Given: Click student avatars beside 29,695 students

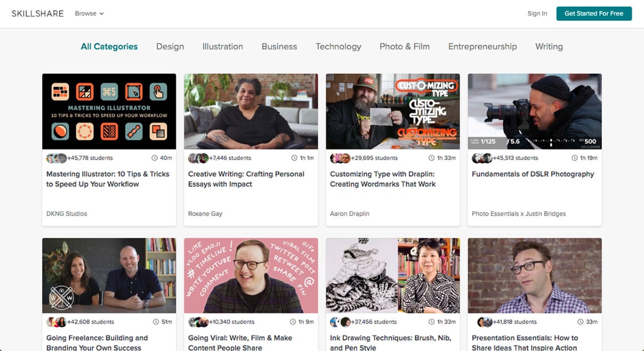Looking at the screenshot, I should [x=340, y=158].
